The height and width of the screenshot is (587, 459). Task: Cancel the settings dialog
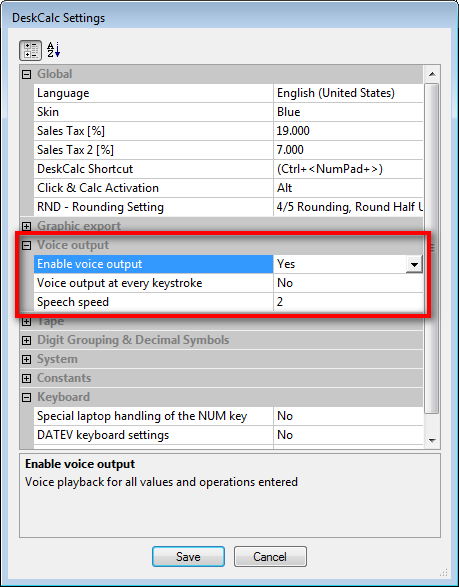coord(270,557)
